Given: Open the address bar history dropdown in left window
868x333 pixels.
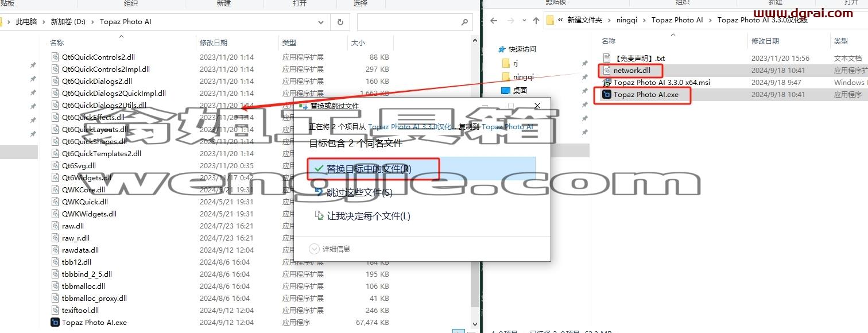Looking at the screenshot, I should click(x=321, y=22).
